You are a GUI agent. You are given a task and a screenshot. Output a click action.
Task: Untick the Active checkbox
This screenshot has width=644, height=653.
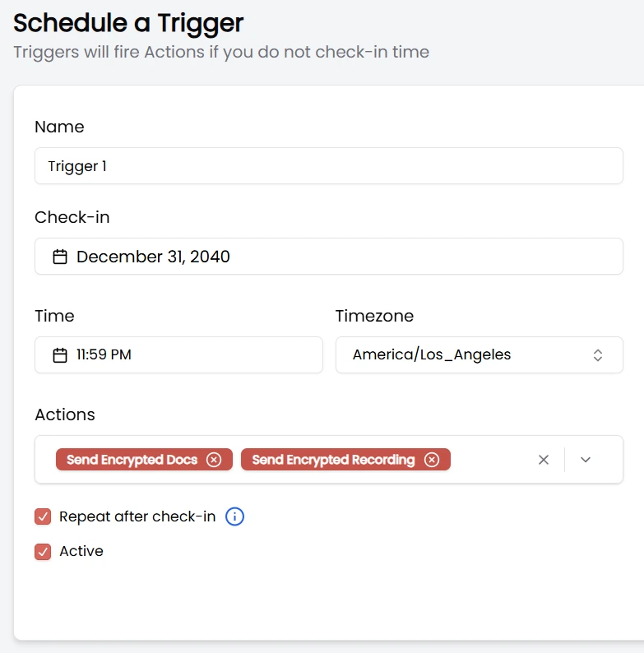[x=43, y=551]
